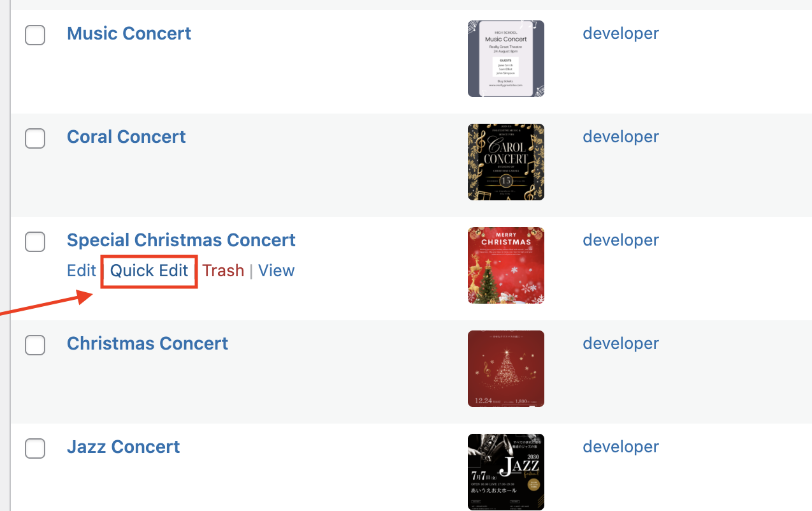
Task: Click the Jazz 2030 poster thumbnail
Action: [505, 472]
